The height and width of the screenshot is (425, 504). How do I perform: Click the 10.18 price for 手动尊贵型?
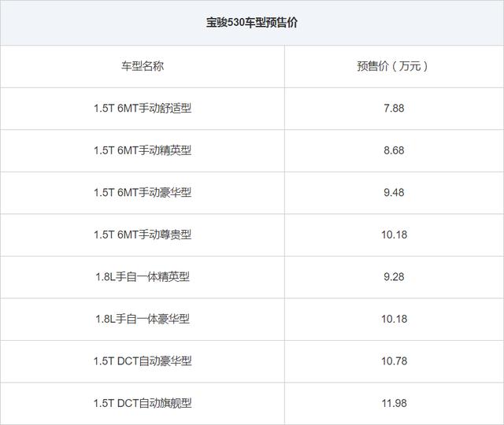point(394,235)
